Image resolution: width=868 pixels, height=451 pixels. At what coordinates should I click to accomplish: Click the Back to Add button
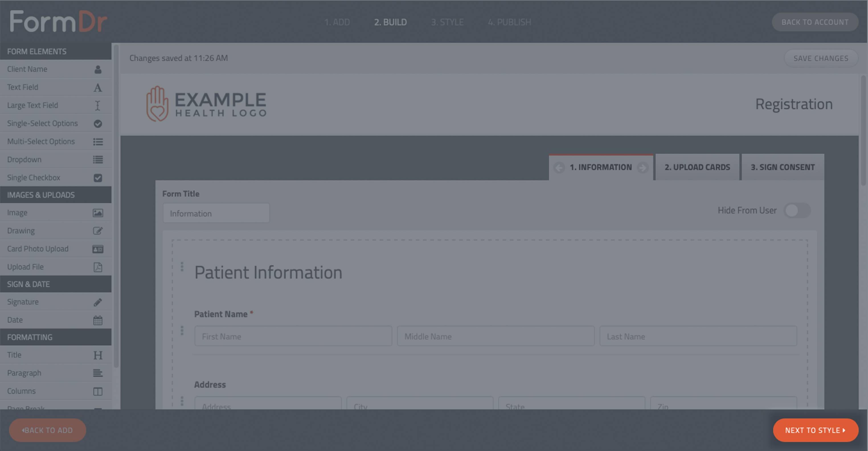(48, 430)
